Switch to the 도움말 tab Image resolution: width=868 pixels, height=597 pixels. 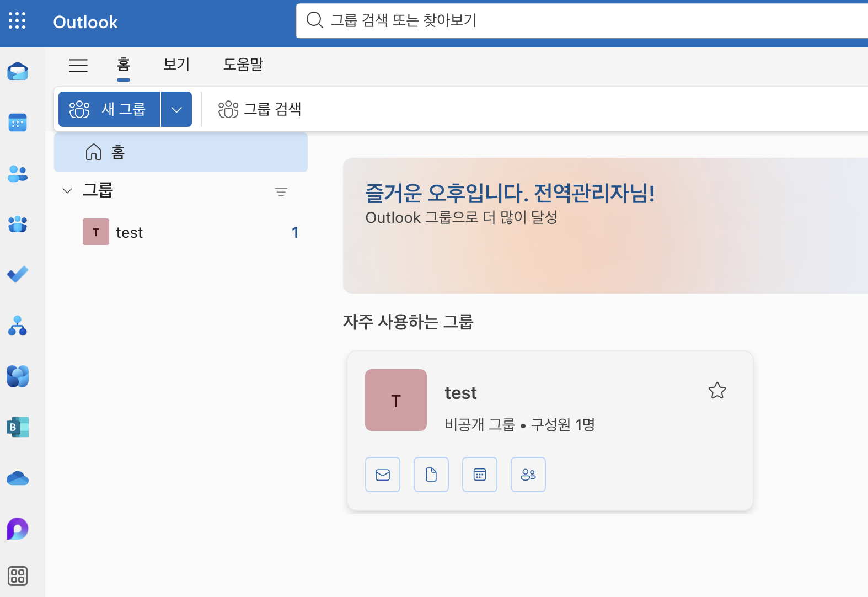(243, 65)
